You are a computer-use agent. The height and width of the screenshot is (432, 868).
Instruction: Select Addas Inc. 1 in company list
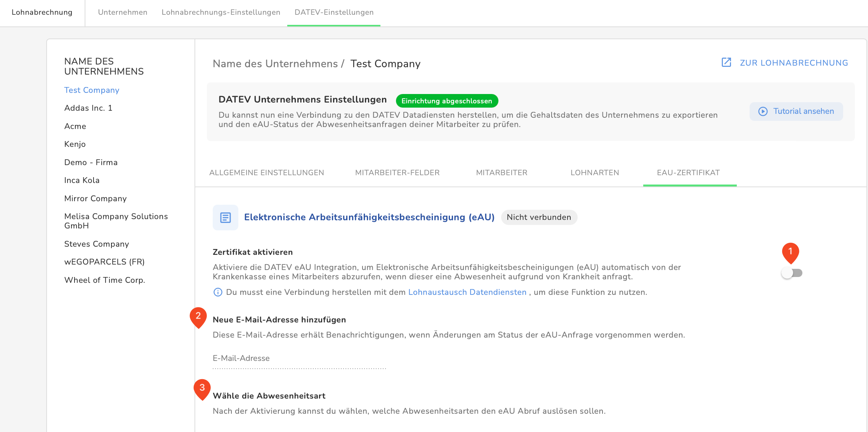[x=88, y=108]
